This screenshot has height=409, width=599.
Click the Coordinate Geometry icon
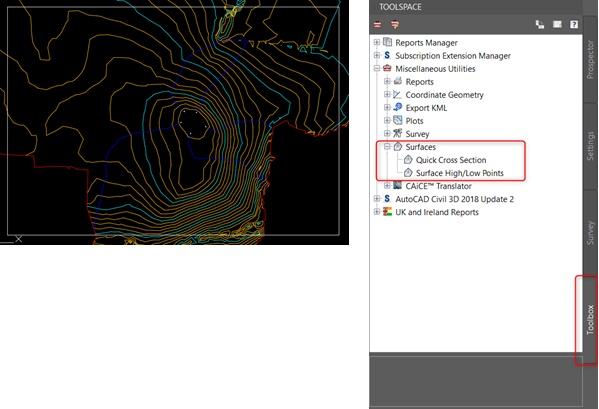click(398, 94)
